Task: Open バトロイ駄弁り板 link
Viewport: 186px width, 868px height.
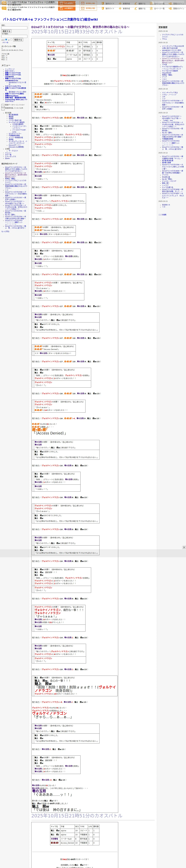Action: coord(15,120)
